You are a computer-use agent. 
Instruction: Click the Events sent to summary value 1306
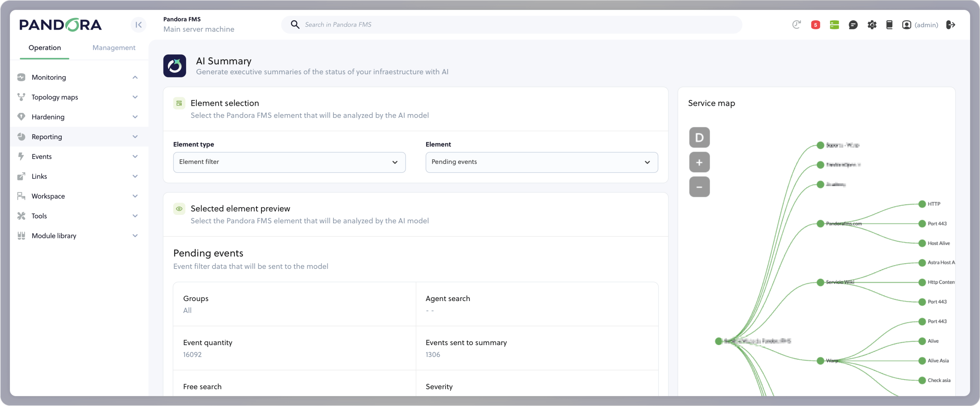point(433,355)
